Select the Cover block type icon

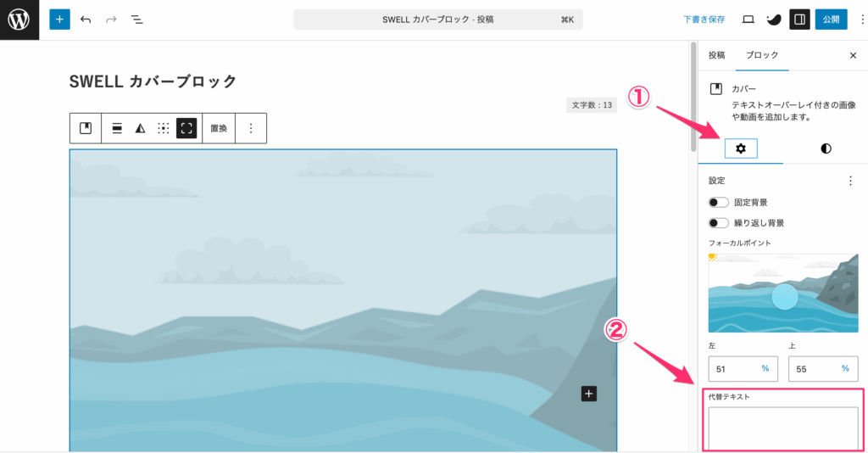pyautogui.click(x=86, y=128)
